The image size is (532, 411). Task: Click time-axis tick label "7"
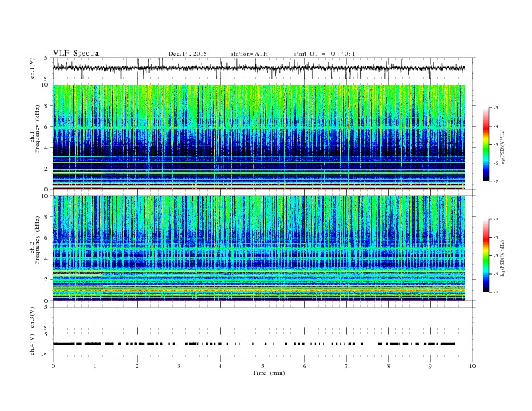click(347, 366)
